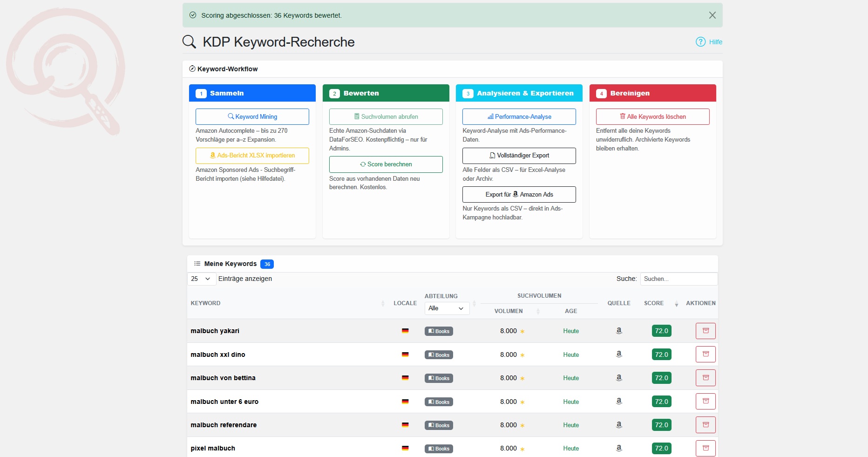The width and height of the screenshot is (868, 457).
Task: Sort by Score column header
Action: 660,303
